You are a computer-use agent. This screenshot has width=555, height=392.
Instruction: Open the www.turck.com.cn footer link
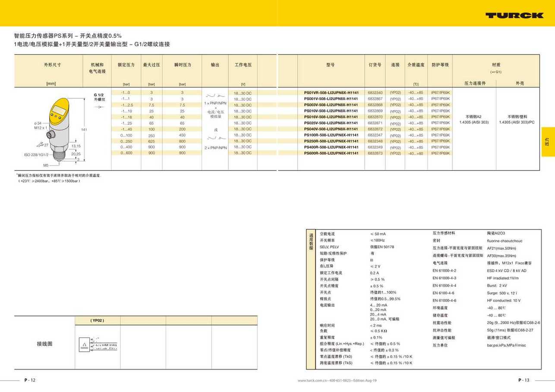[312, 380]
